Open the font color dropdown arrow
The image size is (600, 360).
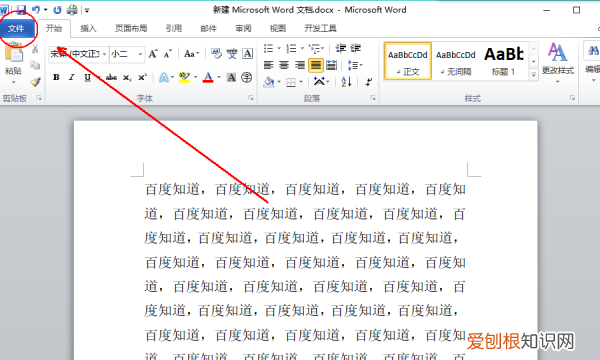click(x=219, y=78)
